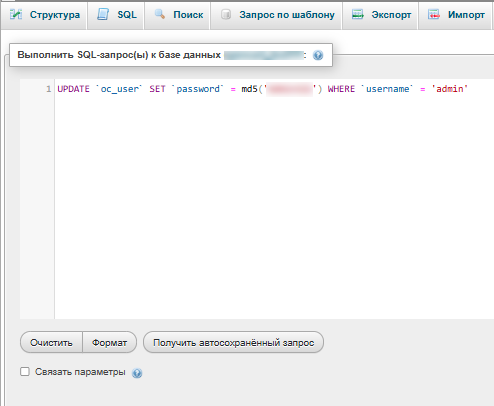Viewport: 494px width, 406px height.
Task: Click the WHERE keyword in the query
Action: 341,89
